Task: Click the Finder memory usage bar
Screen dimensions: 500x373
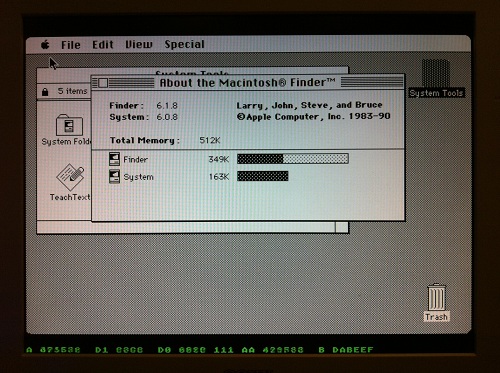Action: coord(293,159)
